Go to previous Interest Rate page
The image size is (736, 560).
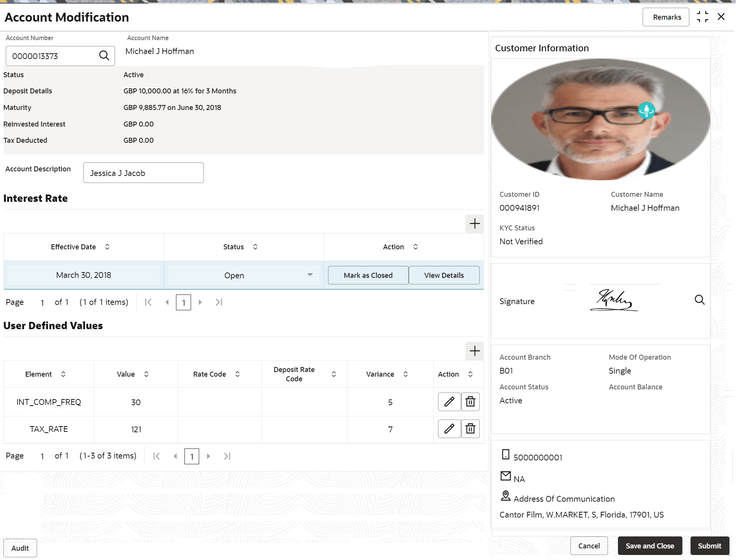[x=167, y=303]
